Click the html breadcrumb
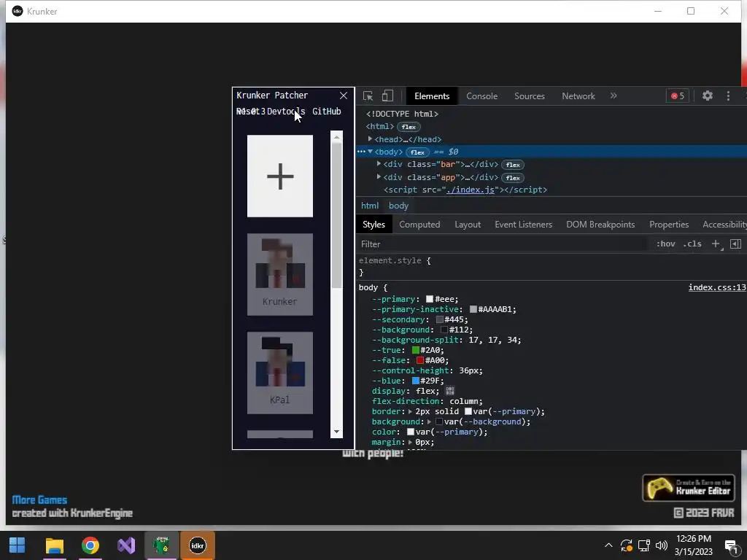This screenshot has height=560, width=747. pos(370,206)
